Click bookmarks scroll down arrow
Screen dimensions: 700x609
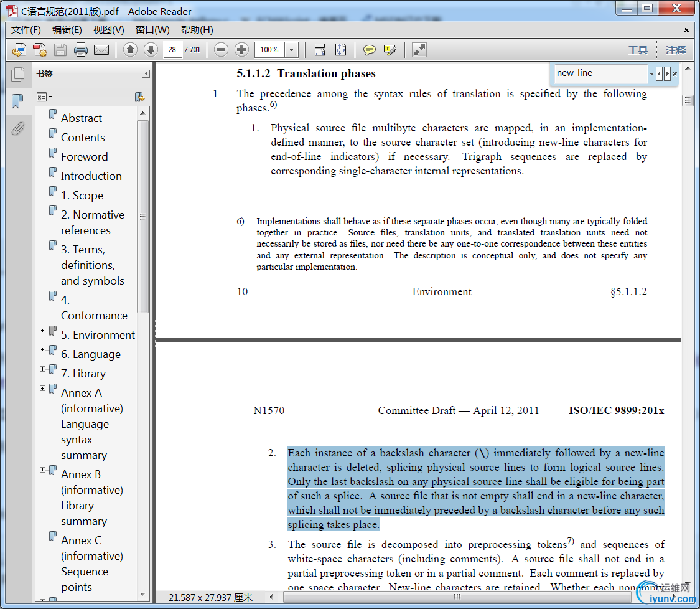[143, 594]
